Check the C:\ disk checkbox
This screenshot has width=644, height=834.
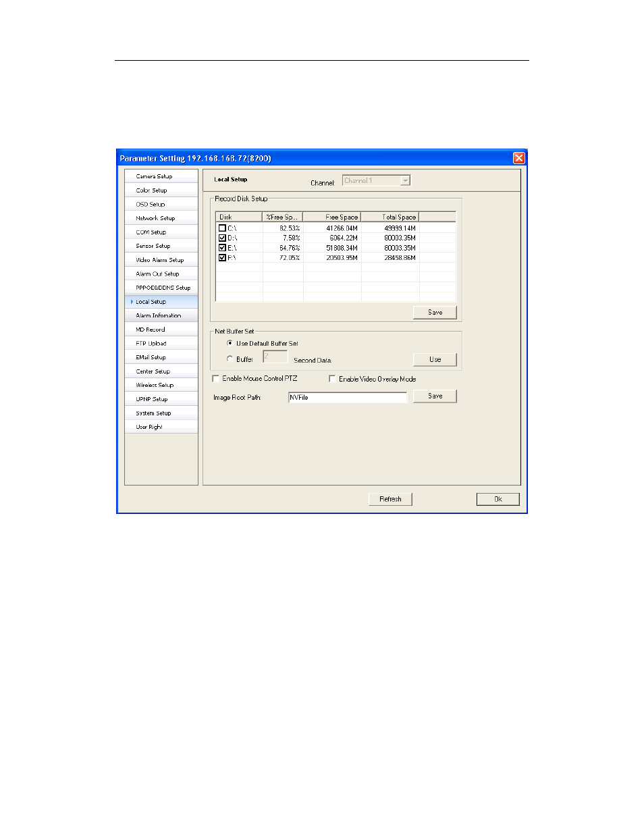[x=222, y=228]
